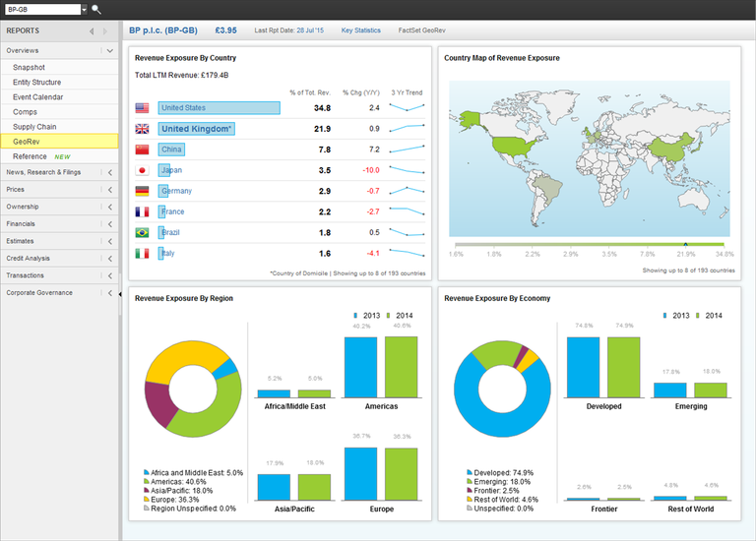Click the Japan flag icon
This screenshot has height=541, width=756.
[x=142, y=170]
